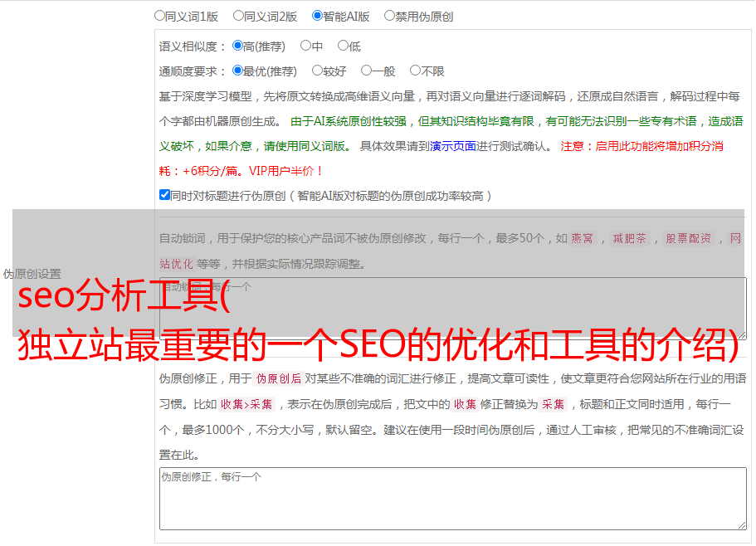Image resolution: width=756 pixels, height=546 pixels.
Task: Choose the 智能AI版 radio option
Action: [317, 16]
